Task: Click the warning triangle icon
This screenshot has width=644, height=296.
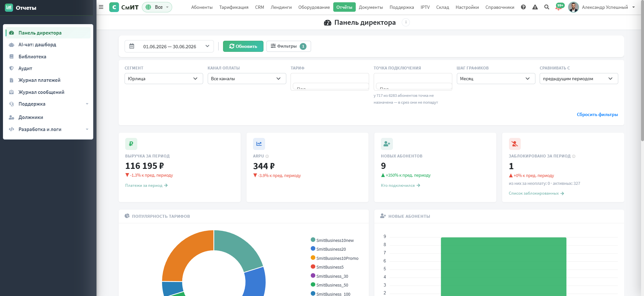Action: point(535,7)
